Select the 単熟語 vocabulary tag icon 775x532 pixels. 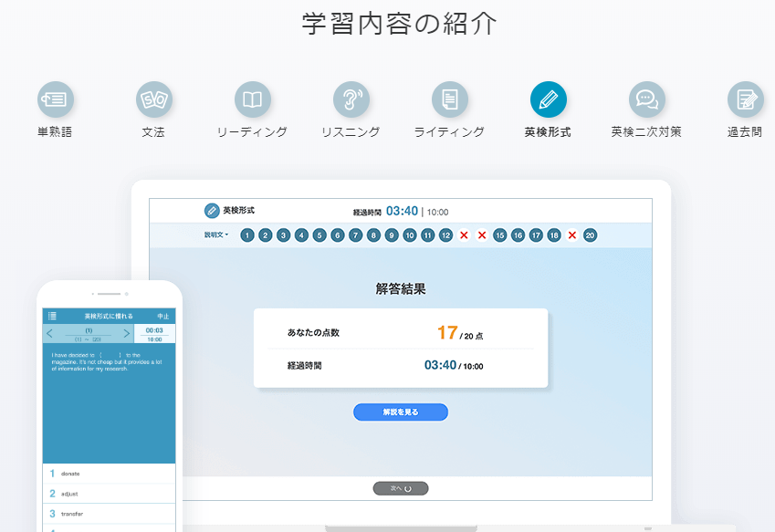pos(56,99)
